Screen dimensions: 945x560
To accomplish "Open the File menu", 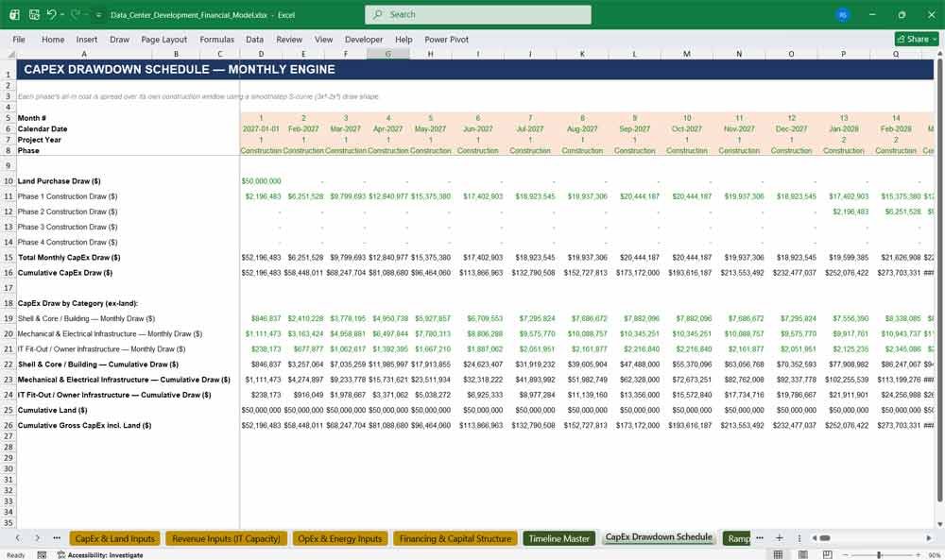I will (x=19, y=39).
